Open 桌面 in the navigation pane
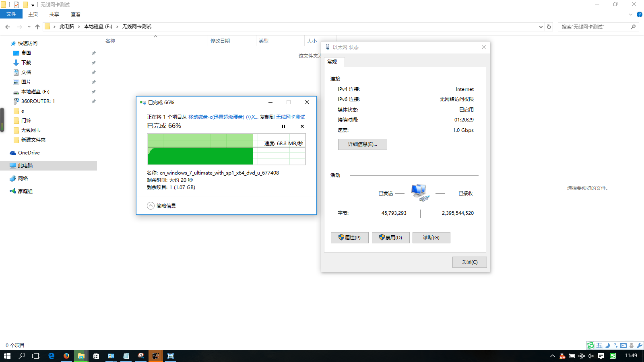 pos(26,53)
